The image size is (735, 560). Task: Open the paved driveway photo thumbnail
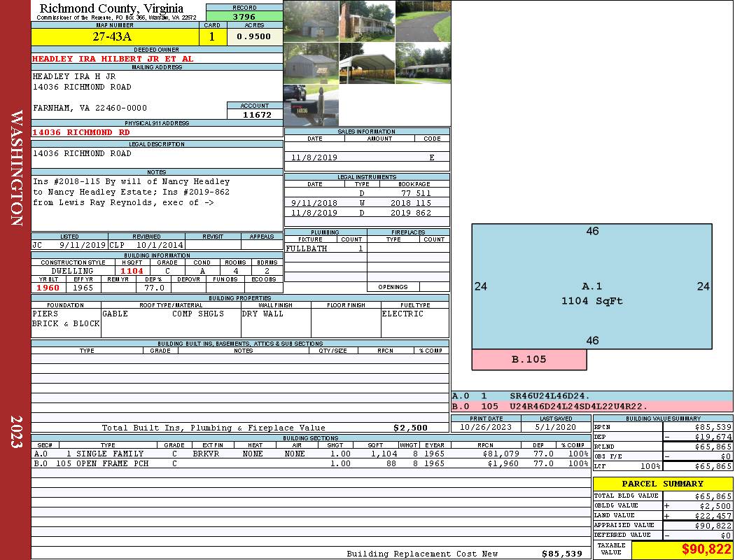423,21
